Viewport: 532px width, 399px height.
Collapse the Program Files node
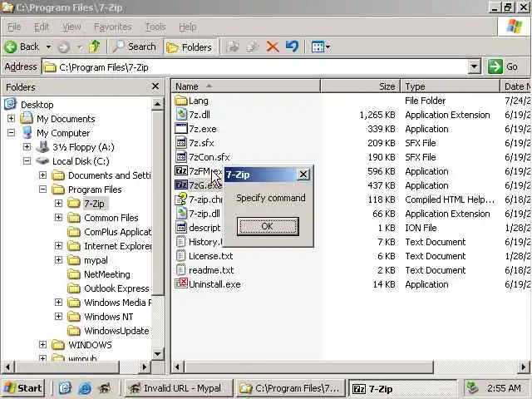point(42,190)
